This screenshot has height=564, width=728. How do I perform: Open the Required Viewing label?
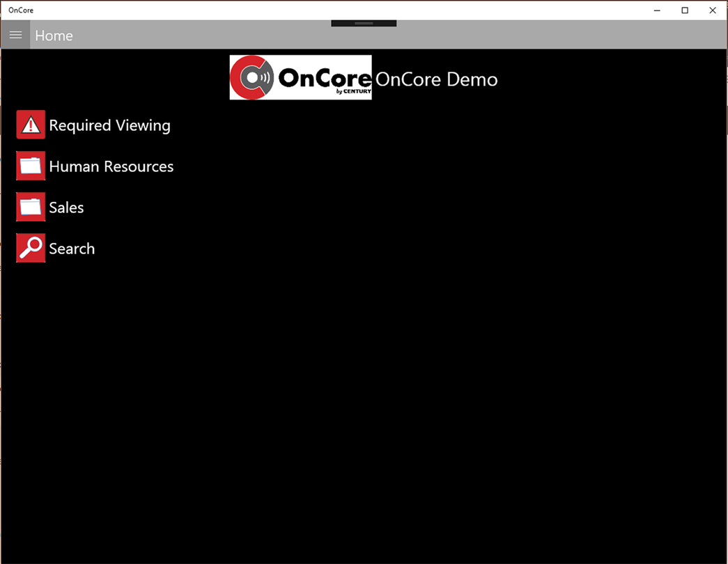click(109, 125)
